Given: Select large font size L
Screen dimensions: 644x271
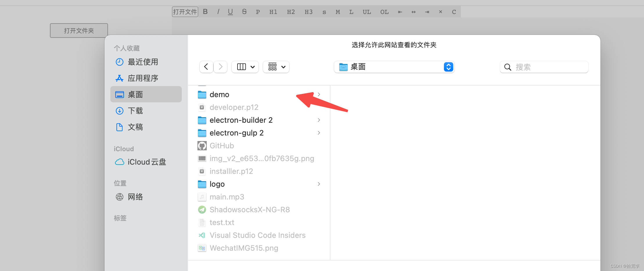Looking at the screenshot, I should [351, 12].
